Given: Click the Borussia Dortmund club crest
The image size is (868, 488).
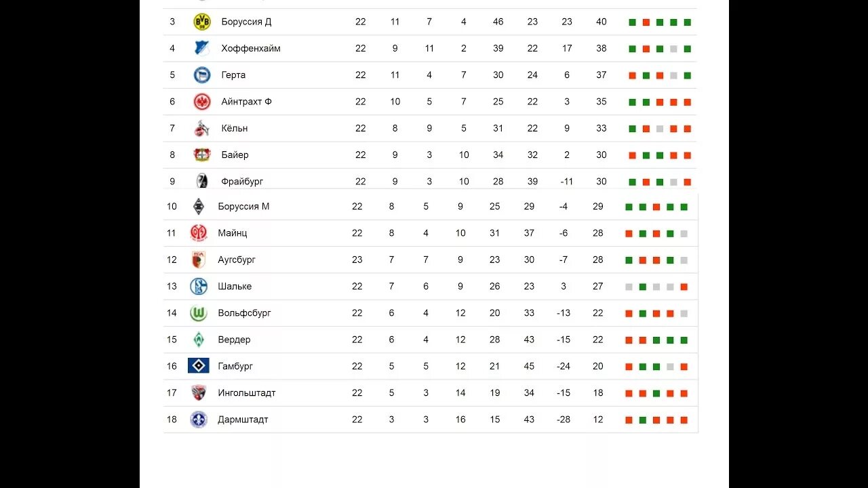Looking at the screenshot, I should [x=202, y=22].
